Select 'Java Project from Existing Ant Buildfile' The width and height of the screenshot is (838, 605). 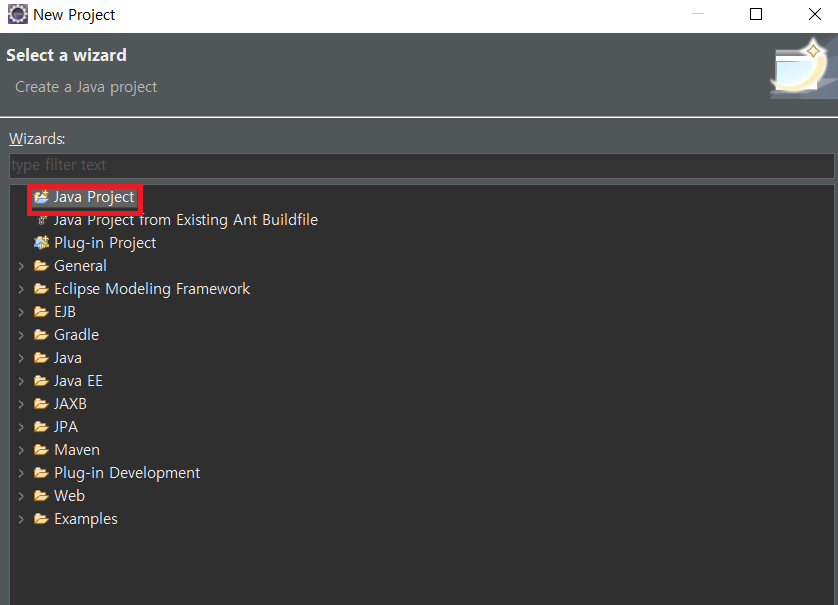coord(186,220)
